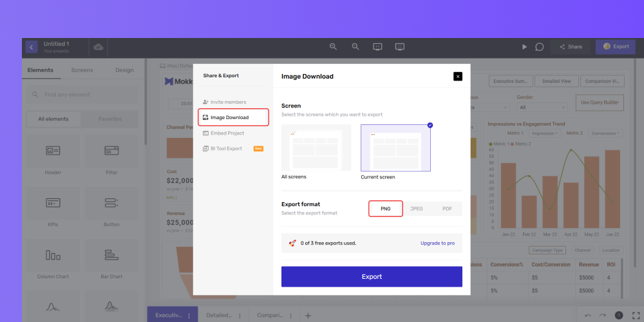Select PNG export format
The width and height of the screenshot is (644, 322).
pyautogui.click(x=386, y=209)
